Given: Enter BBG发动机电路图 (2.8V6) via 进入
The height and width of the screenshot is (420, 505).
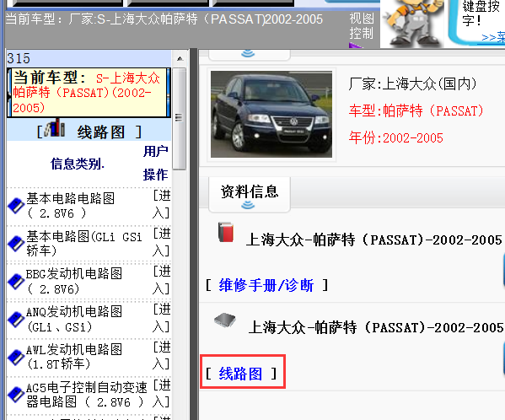Looking at the screenshot, I should [162, 280].
